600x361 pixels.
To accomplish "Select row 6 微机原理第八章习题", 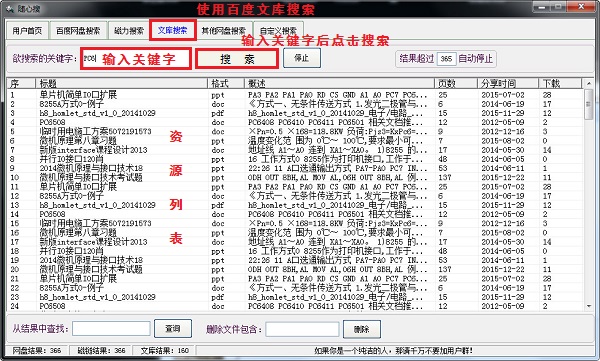I will [x=295, y=140].
